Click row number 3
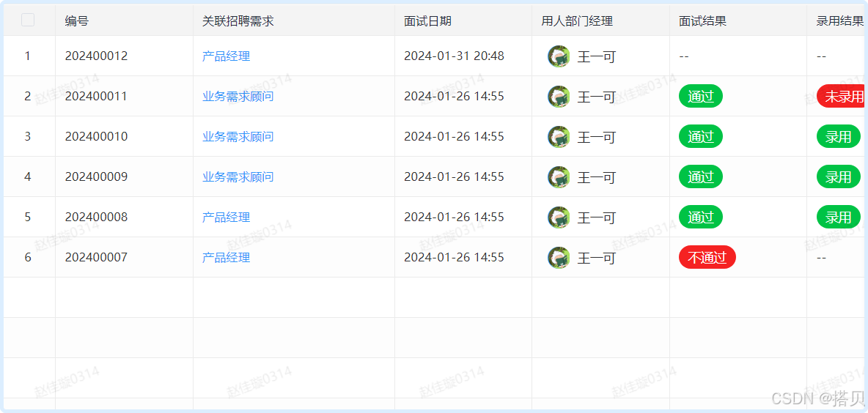 click(28, 136)
